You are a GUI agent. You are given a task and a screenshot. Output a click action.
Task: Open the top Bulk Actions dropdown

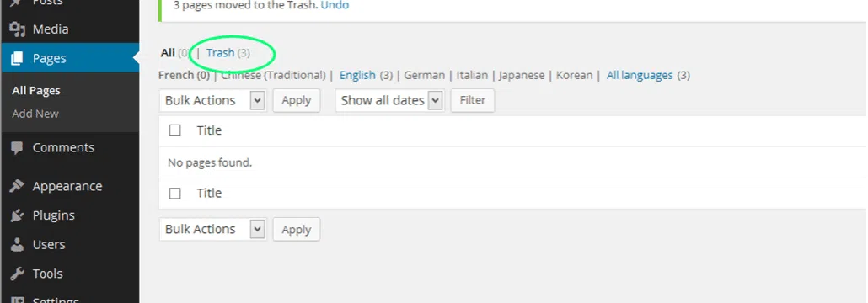pyautogui.click(x=212, y=101)
